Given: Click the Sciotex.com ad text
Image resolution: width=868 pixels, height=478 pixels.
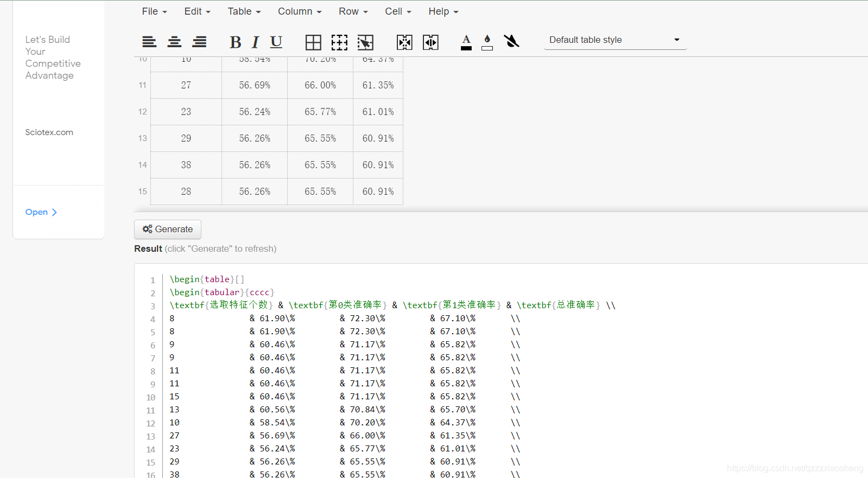Looking at the screenshot, I should pos(49,132).
